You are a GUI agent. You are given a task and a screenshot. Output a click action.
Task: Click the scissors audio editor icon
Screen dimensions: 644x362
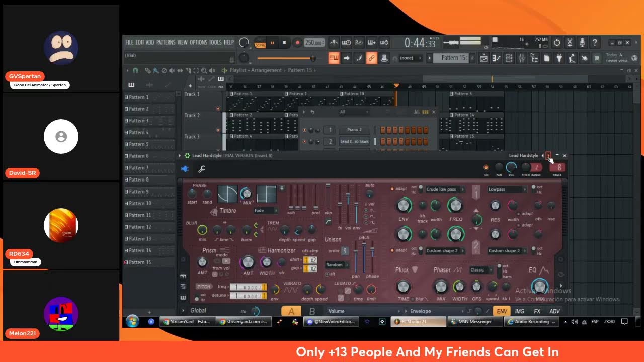(570, 43)
